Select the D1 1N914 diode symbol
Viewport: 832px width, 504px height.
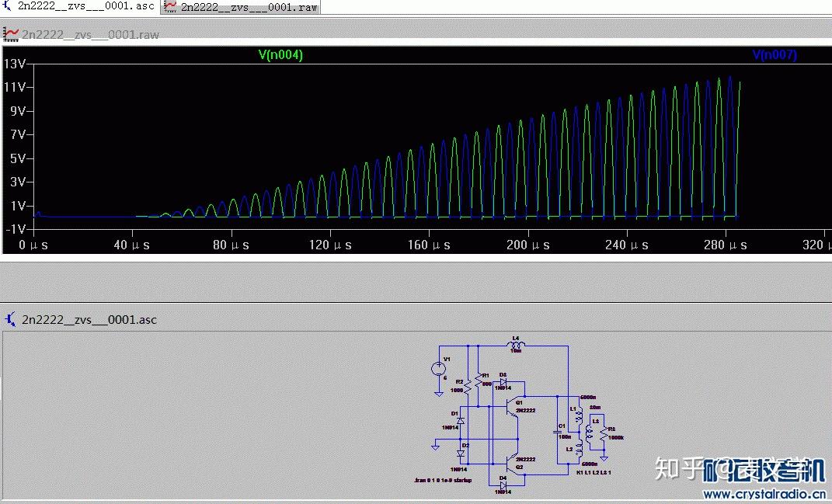(x=461, y=421)
